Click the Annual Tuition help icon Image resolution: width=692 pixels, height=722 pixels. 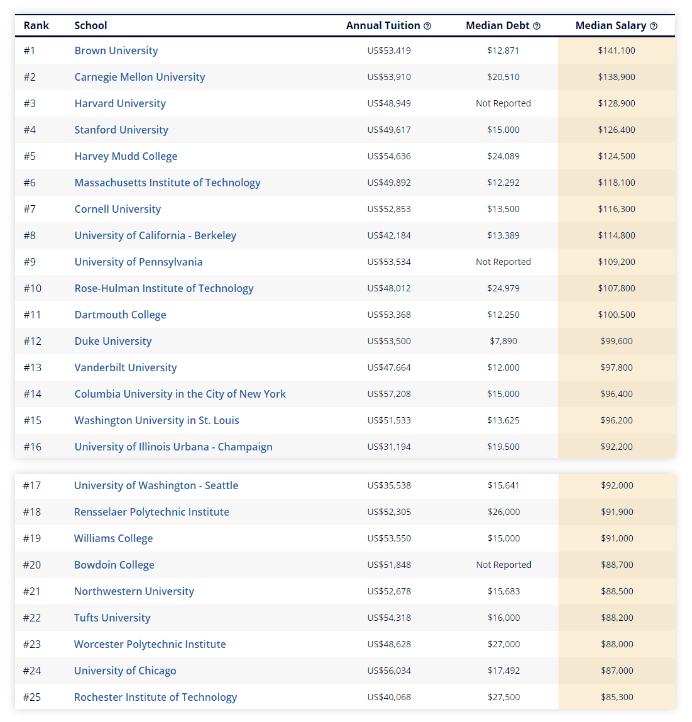(x=427, y=26)
